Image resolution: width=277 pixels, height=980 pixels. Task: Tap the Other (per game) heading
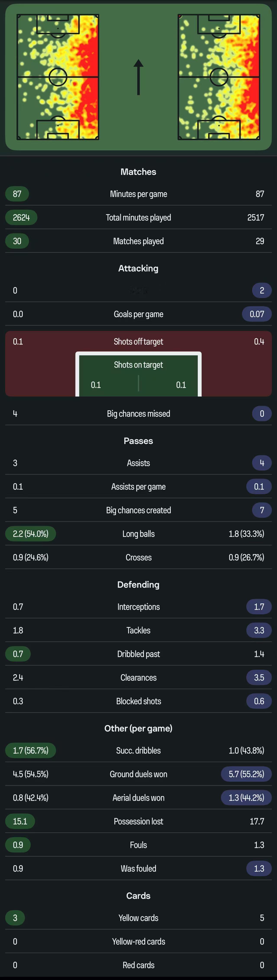point(138,728)
